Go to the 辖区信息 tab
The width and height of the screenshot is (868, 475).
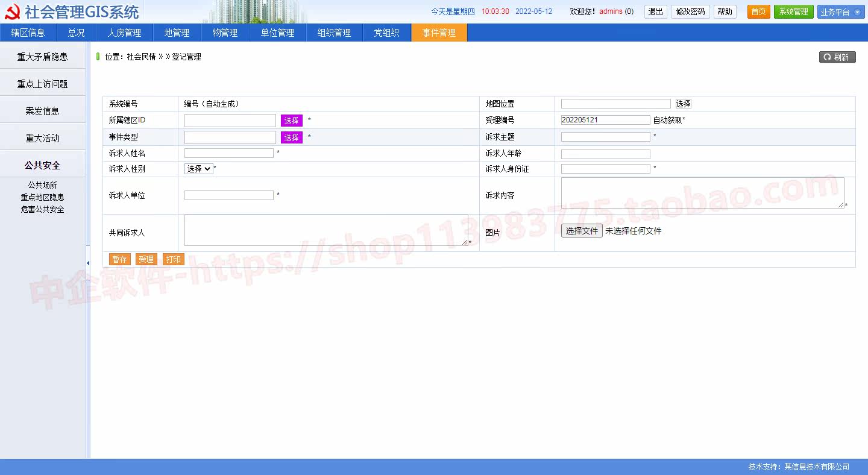[x=28, y=33]
